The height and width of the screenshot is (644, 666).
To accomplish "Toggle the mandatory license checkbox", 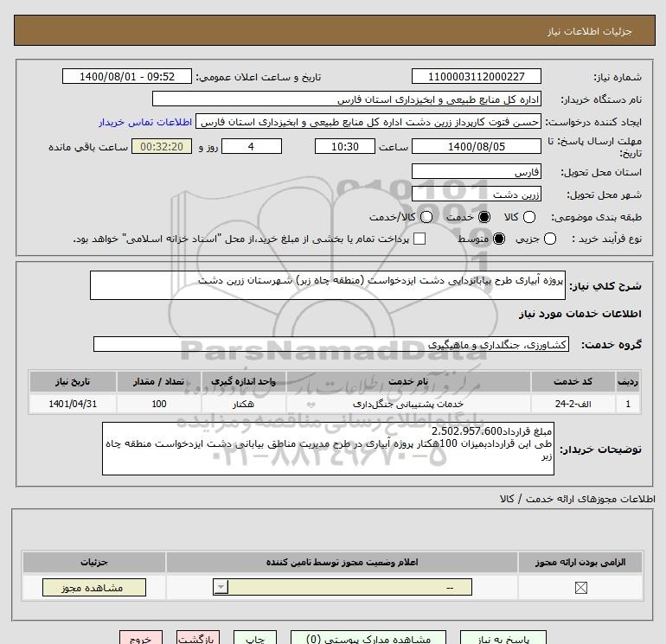I will [x=580, y=588].
